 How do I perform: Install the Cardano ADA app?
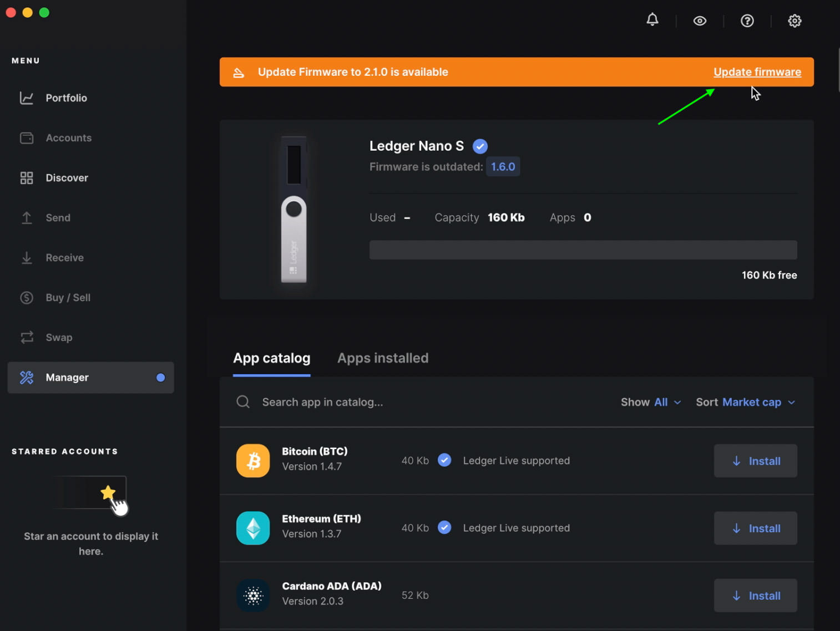(x=755, y=596)
